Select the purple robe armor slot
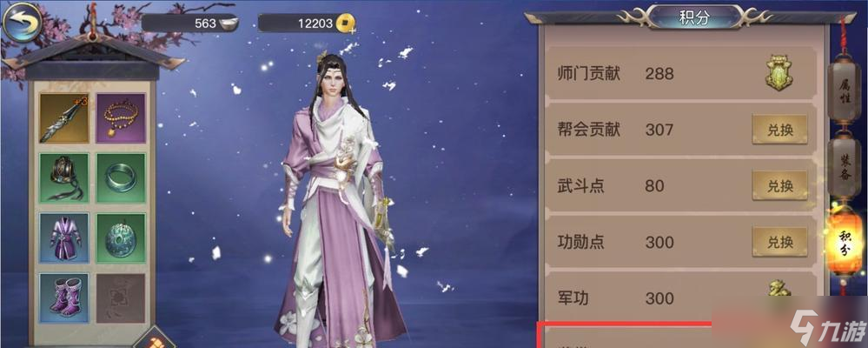868x348 pixels. click(64, 238)
